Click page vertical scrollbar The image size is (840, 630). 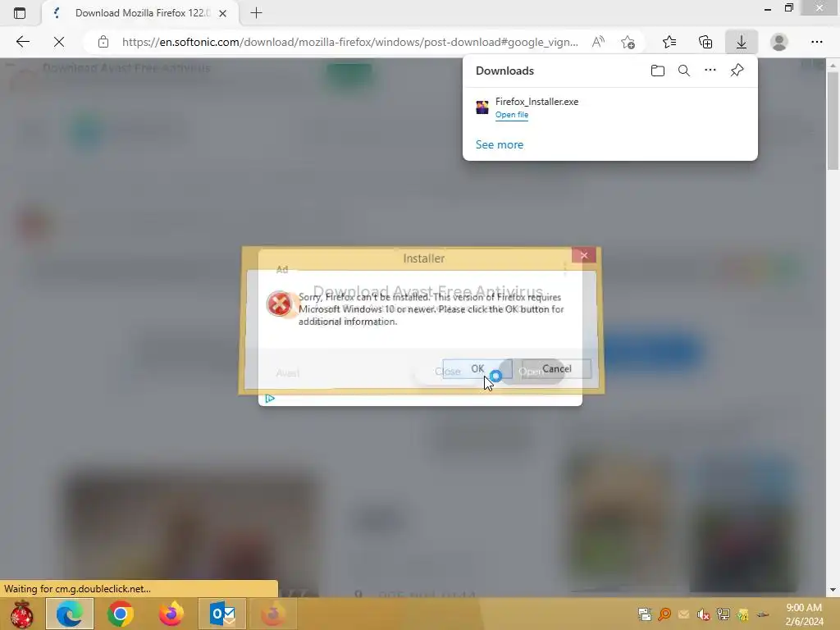point(833,121)
